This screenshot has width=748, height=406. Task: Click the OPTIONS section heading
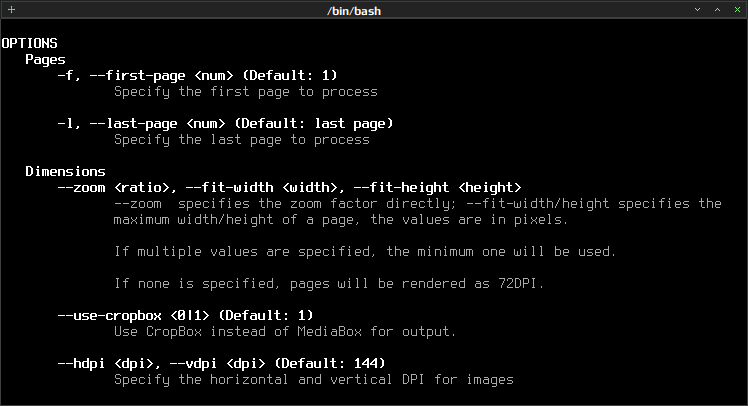click(x=30, y=43)
